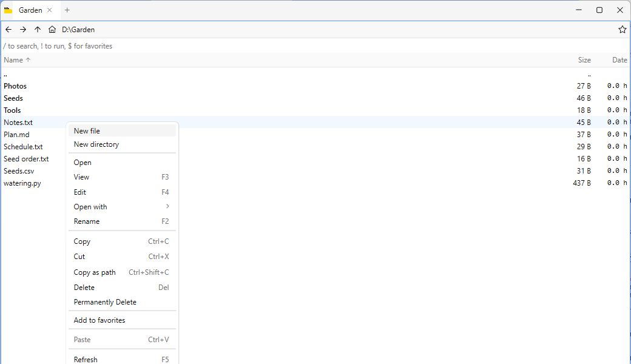The image size is (631, 364).
Task: Select the watering.py file
Action: pyautogui.click(x=315, y=183)
